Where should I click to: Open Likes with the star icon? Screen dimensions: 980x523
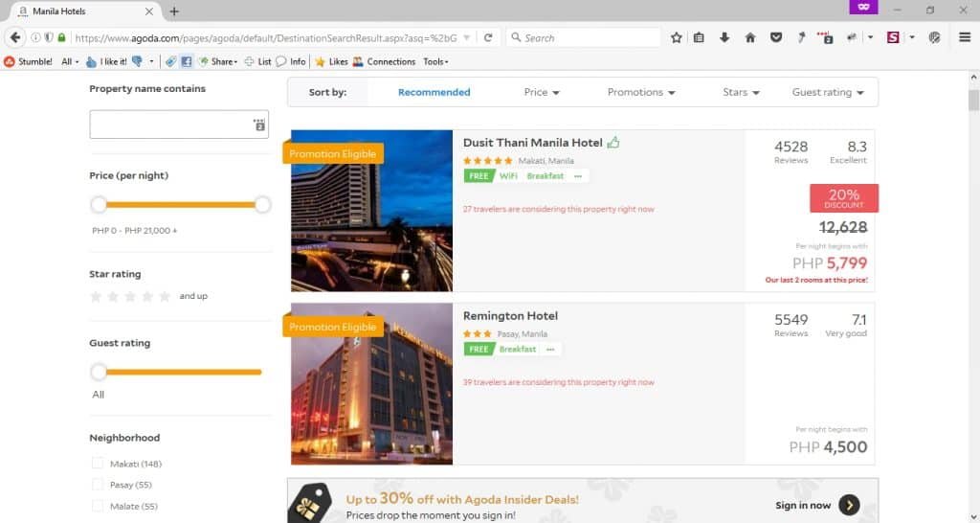pyautogui.click(x=331, y=61)
